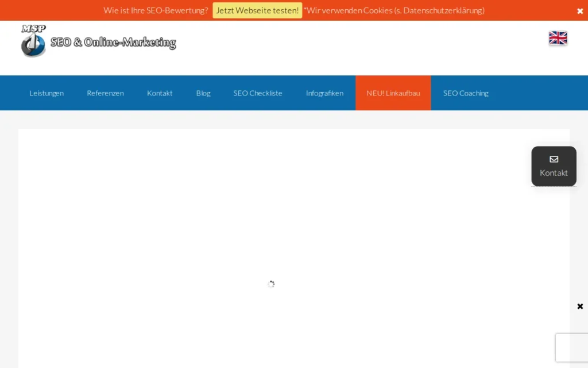The width and height of the screenshot is (588, 368).
Task: Open the SEO Coaching menu item
Action: pos(466,93)
